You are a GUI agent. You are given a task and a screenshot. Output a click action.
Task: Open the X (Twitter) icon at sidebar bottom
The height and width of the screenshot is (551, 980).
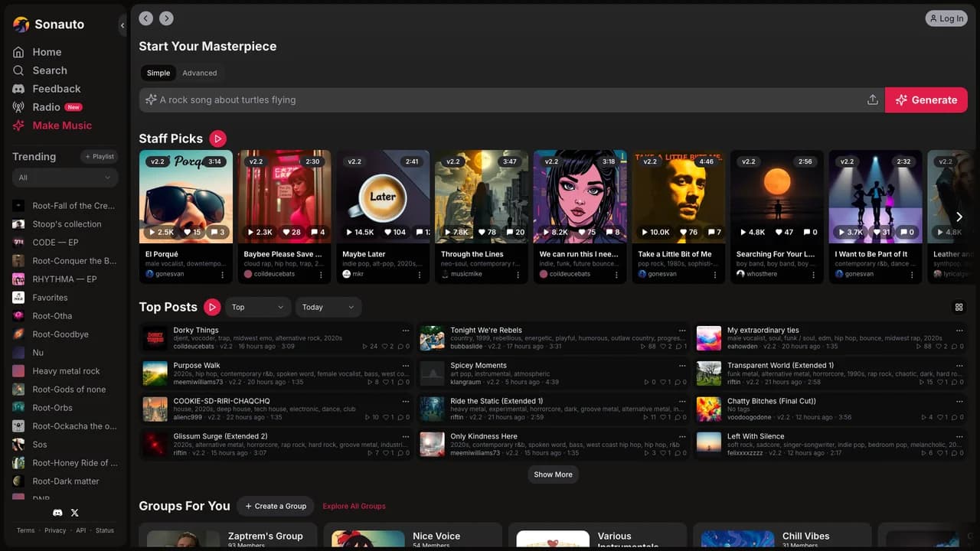[x=74, y=513]
